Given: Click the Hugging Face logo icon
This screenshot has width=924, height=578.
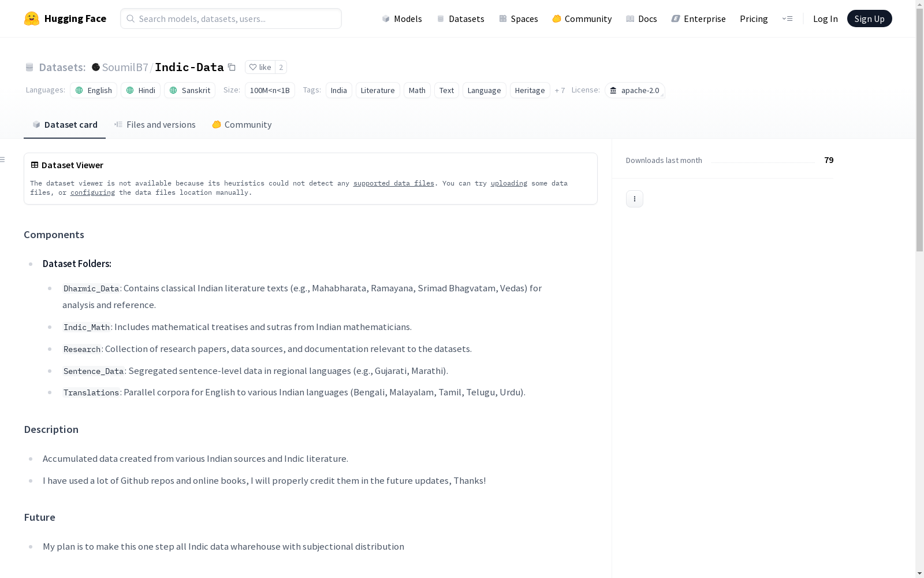Looking at the screenshot, I should click(x=32, y=18).
